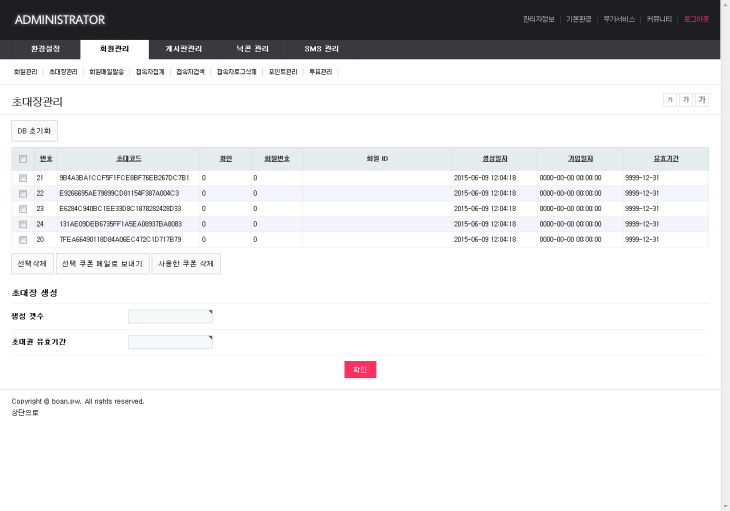
Task: Click the 선택삭제 button
Action: click(31, 264)
